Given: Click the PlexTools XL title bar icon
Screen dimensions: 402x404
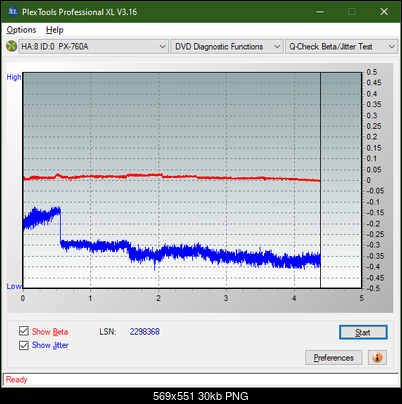Looking at the screenshot, I should (12, 12).
